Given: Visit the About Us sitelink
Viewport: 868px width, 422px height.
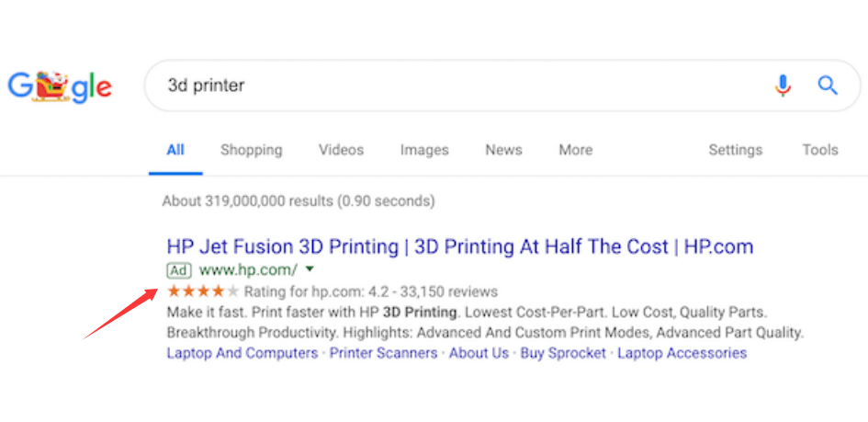Looking at the screenshot, I should [479, 353].
